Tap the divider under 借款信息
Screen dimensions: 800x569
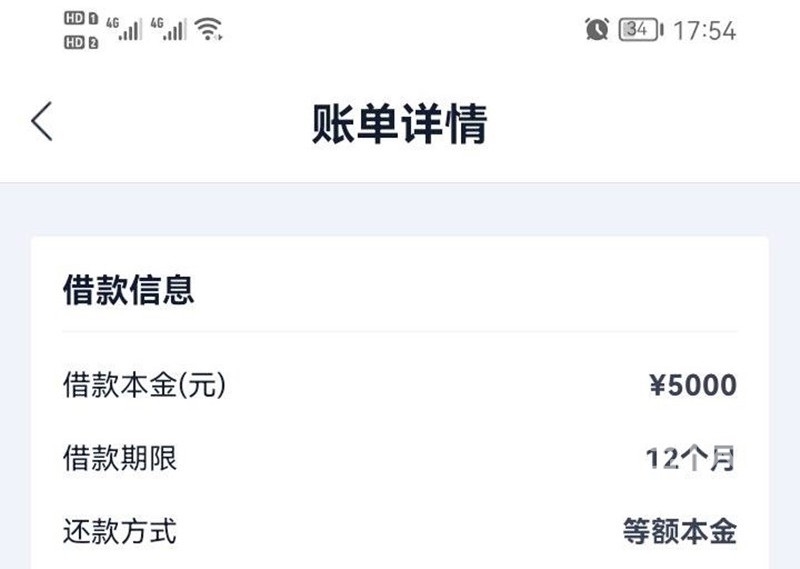point(399,331)
